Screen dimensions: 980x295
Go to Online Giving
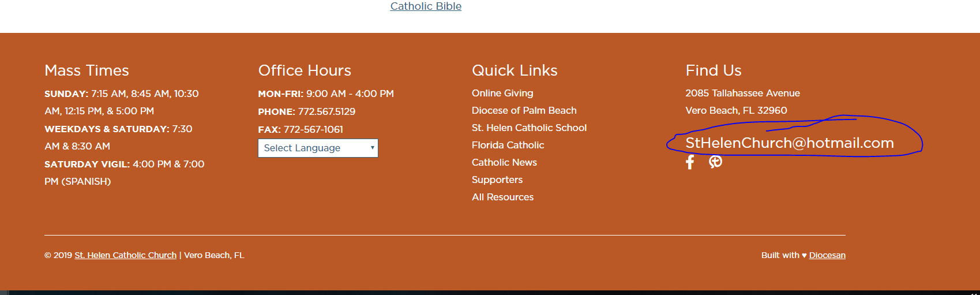point(502,93)
